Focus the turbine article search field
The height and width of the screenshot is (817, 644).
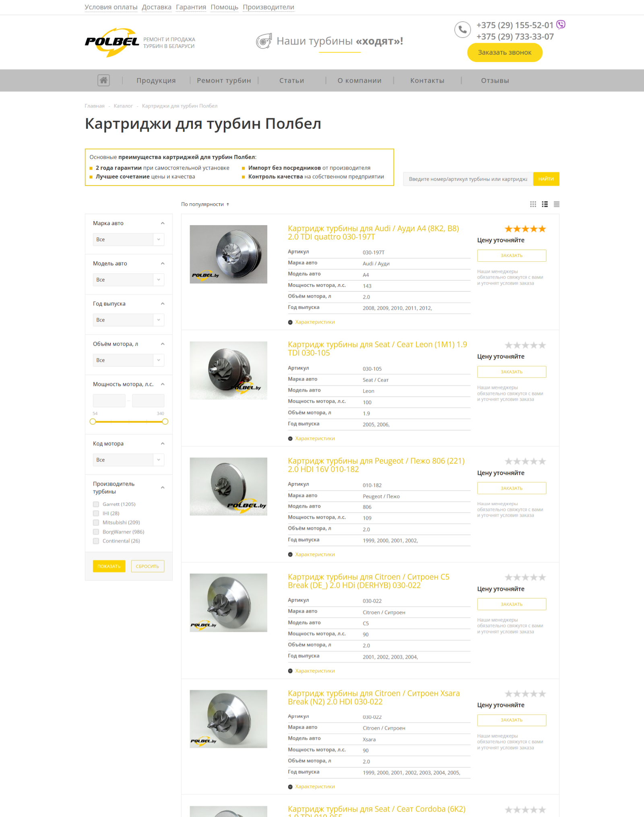pos(468,179)
